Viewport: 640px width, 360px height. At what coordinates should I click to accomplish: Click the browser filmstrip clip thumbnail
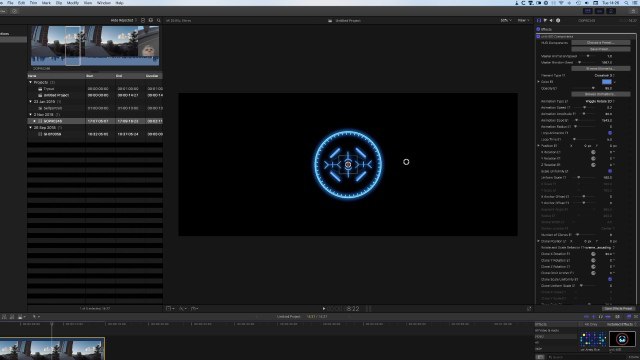[x=95, y=45]
